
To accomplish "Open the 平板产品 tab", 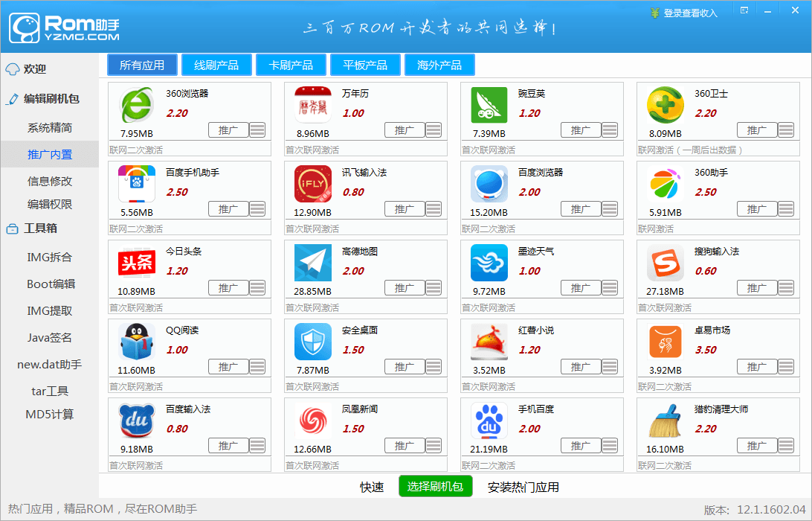I will [x=365, y=65].
